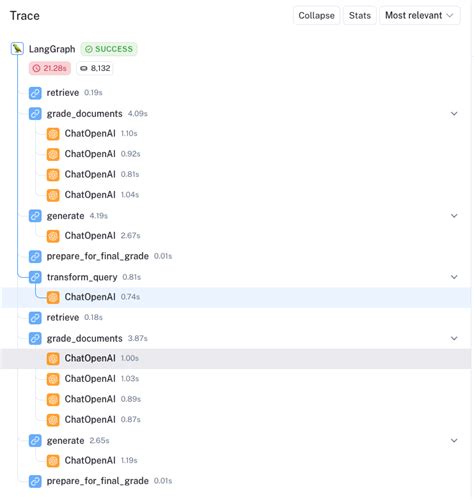Click the ChatOpenAI icon with 2.67s latency
Screen dimensions: 474x500
(53, 236)
